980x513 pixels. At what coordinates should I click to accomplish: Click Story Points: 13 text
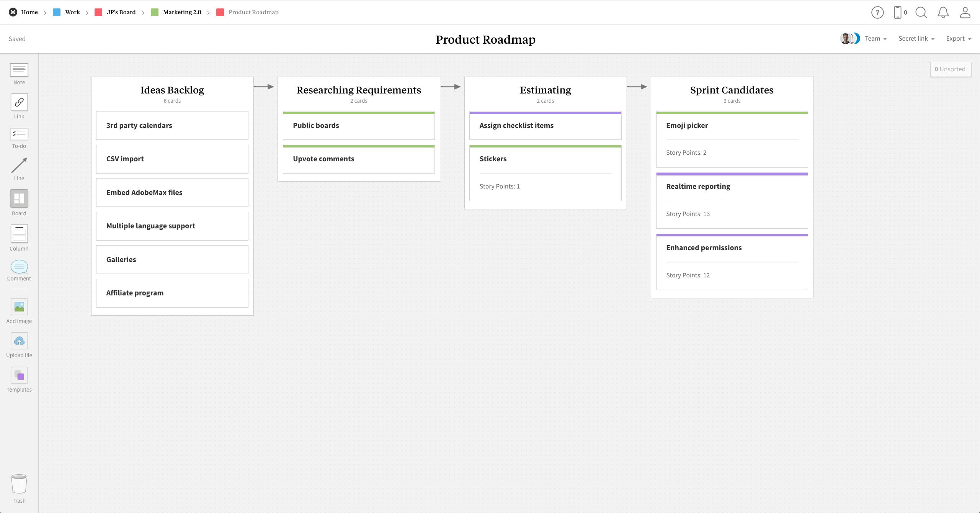tap(688, 214)
